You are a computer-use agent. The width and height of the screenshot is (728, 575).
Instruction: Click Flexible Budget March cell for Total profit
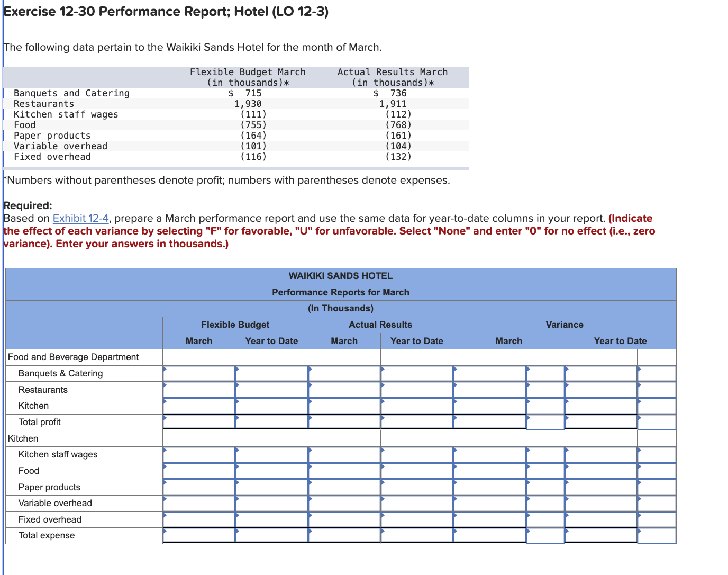coord(199,422)
